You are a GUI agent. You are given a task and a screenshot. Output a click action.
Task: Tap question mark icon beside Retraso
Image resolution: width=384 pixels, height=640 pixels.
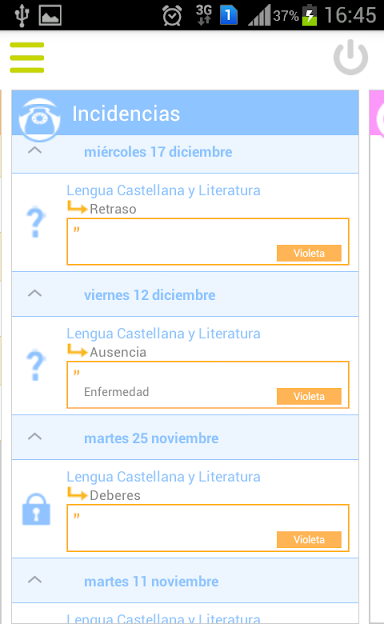coord(36,222)
